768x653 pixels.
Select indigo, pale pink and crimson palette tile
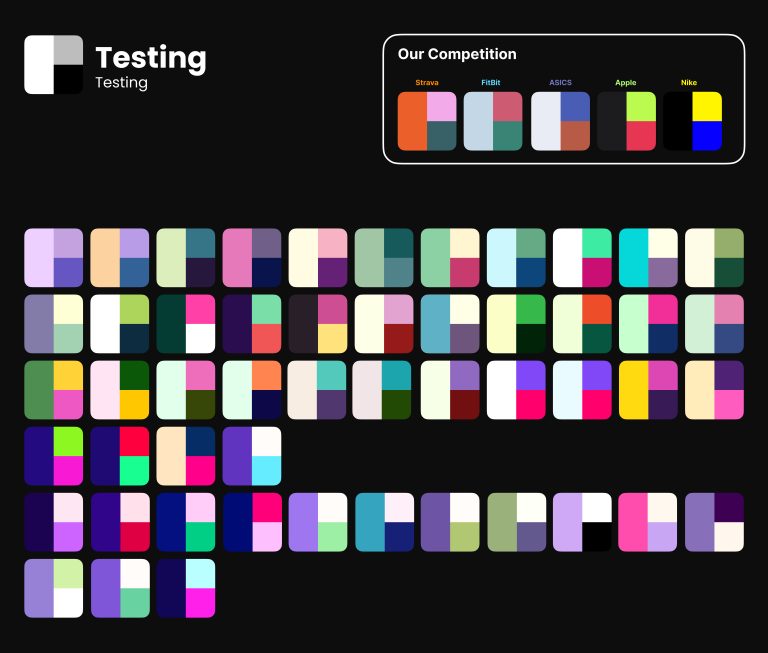(x=120, y=522)
